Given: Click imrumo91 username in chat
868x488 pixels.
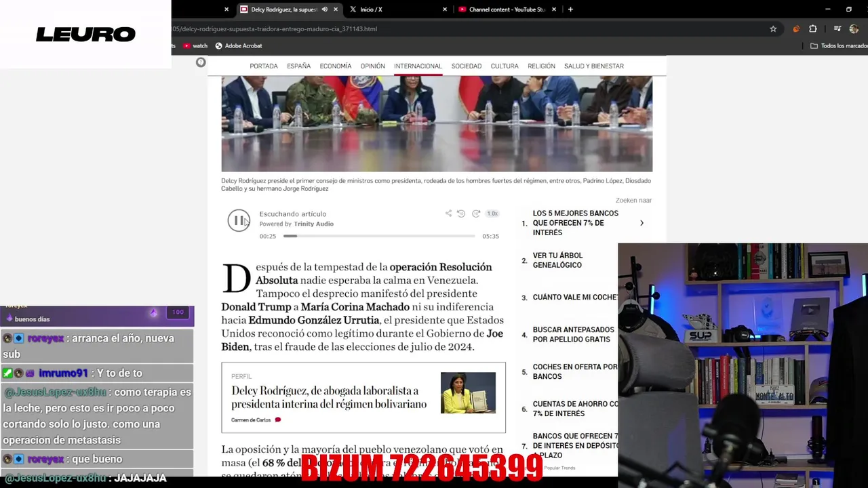Looking at the screenshot, I should [x=63, y=373].
